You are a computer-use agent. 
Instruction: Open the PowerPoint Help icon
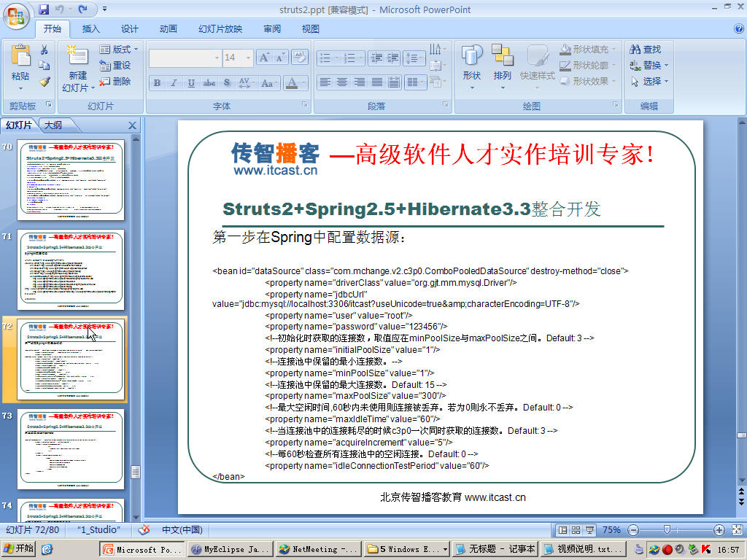[x=739, y=28]
